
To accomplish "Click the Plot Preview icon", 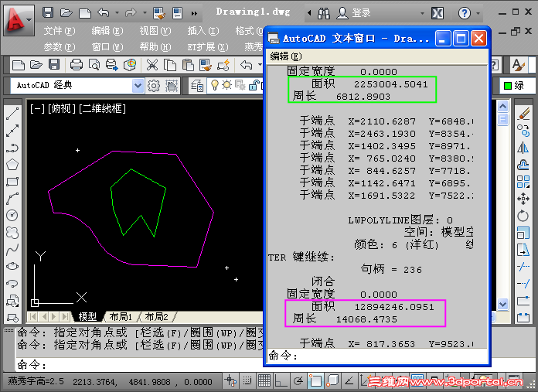I will tap(94, 64).
